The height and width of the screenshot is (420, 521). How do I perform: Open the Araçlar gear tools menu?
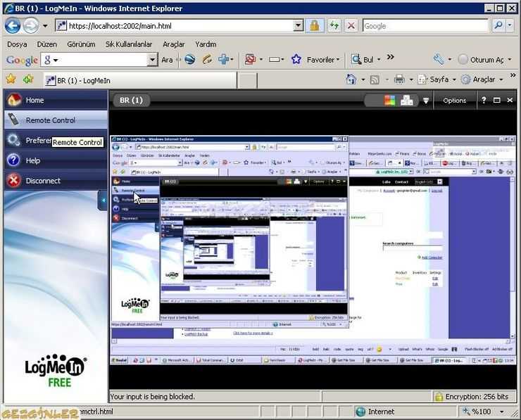pos(482,79)
